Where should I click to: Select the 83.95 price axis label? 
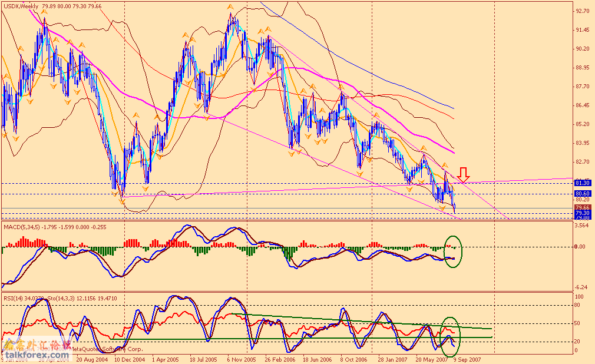coord(583,143)
